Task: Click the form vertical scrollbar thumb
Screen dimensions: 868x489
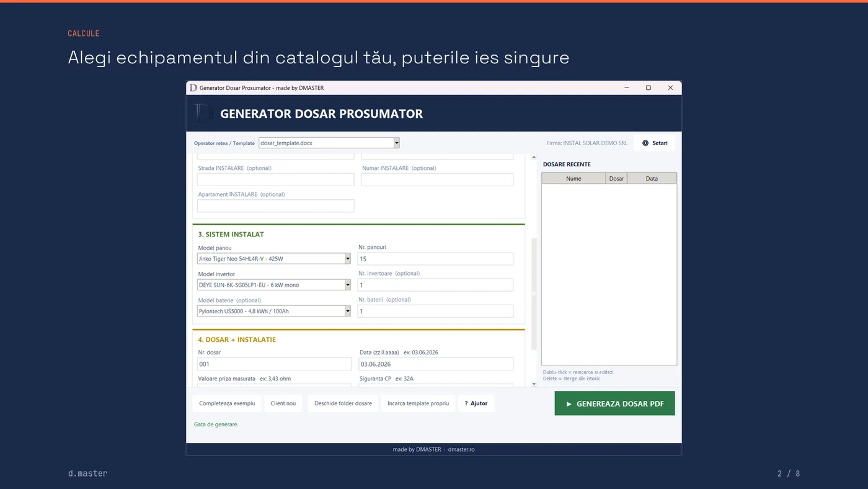Action: [x=534, y=294]
